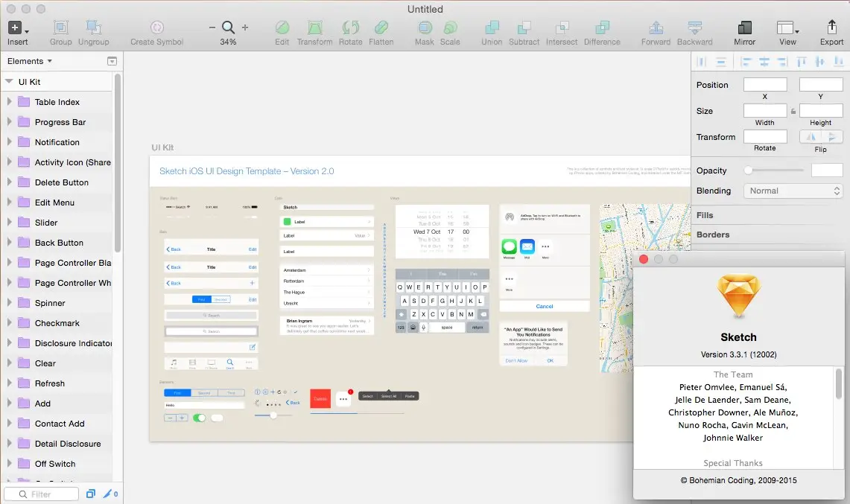Zoom out with the minus button
The height and width of the screenshot is (504, 850).
[x=212, y=27]
